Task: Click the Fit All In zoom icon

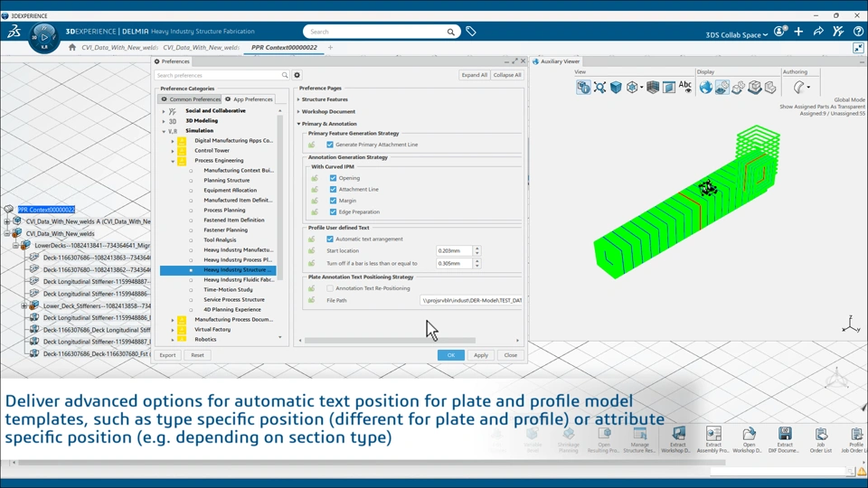Action: point(599,88)
